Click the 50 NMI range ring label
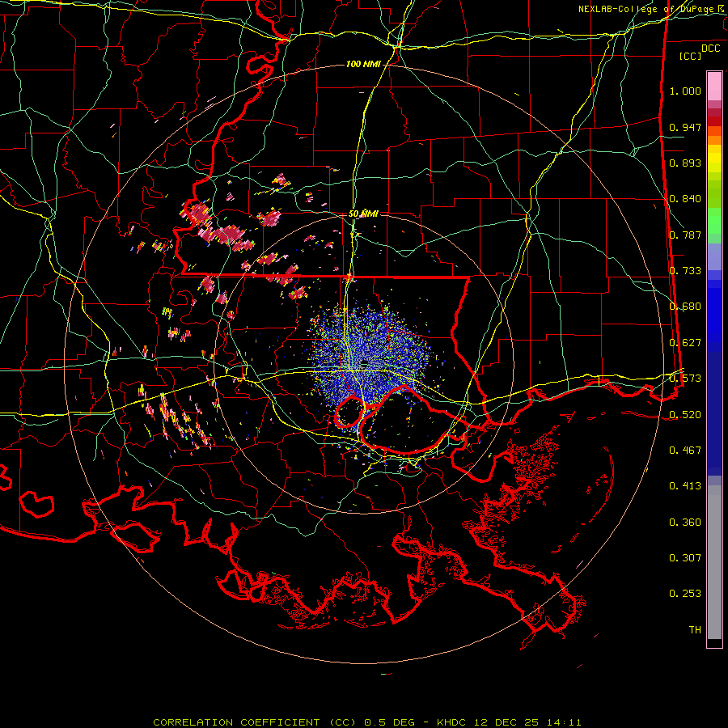 [x=363, y=214]
